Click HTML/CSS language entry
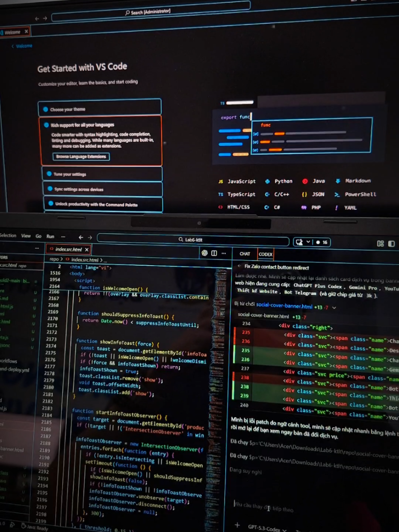399x532 pixels. pyautogui.click(x=234, y=207)
